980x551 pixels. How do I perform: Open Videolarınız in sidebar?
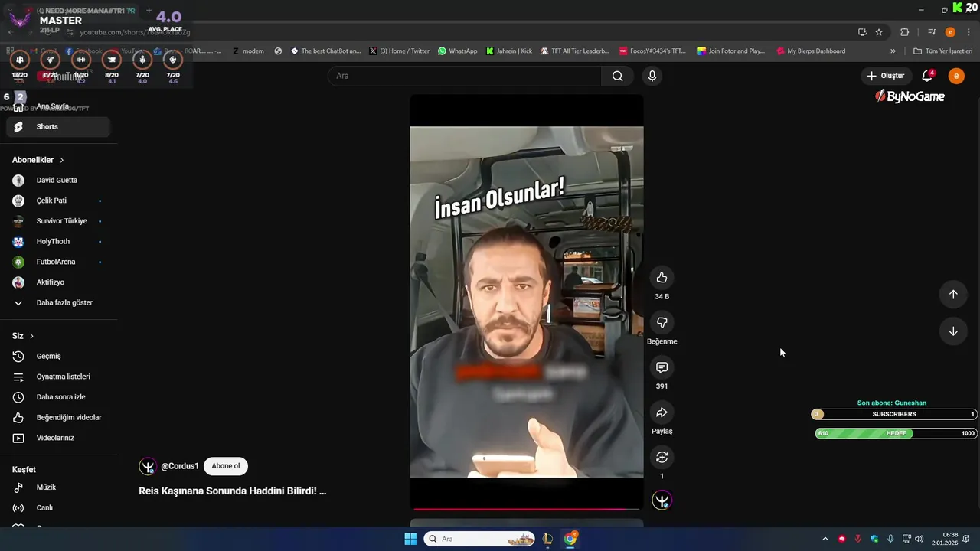58,438
